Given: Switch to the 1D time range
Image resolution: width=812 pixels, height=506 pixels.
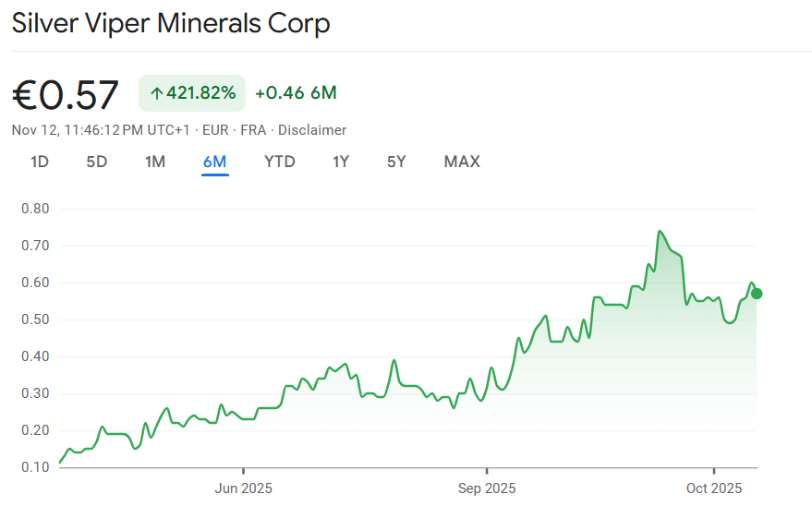Looking at the screenshot, I should tap(40, 162).
